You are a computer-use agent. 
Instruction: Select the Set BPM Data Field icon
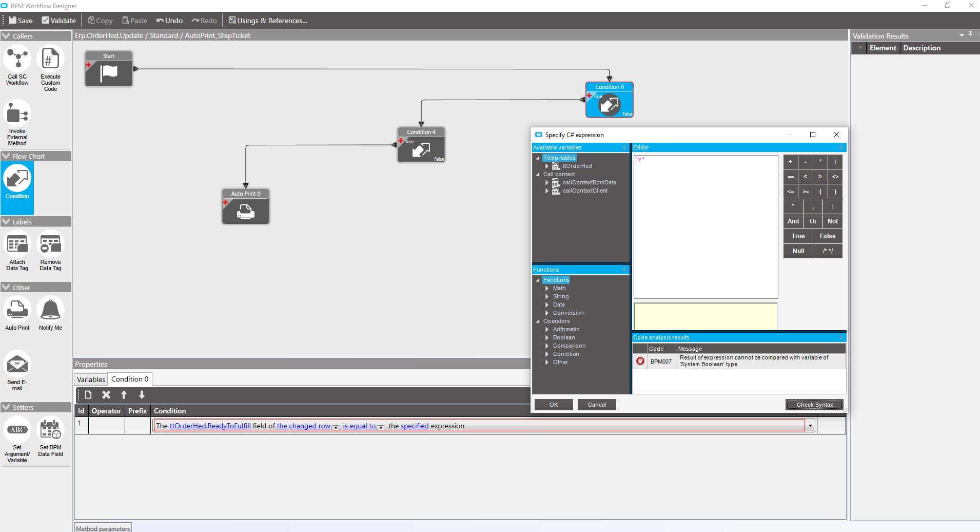click(50, 430)
